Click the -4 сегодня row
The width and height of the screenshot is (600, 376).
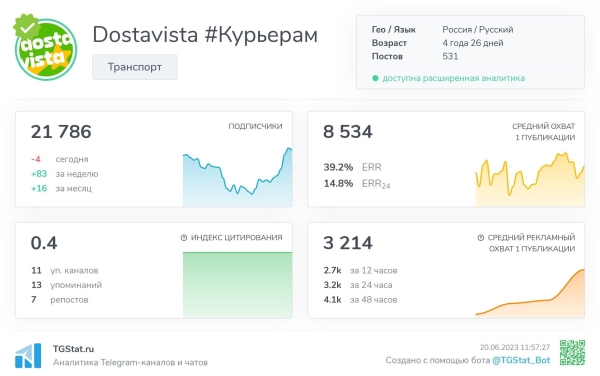pos(60,159)
